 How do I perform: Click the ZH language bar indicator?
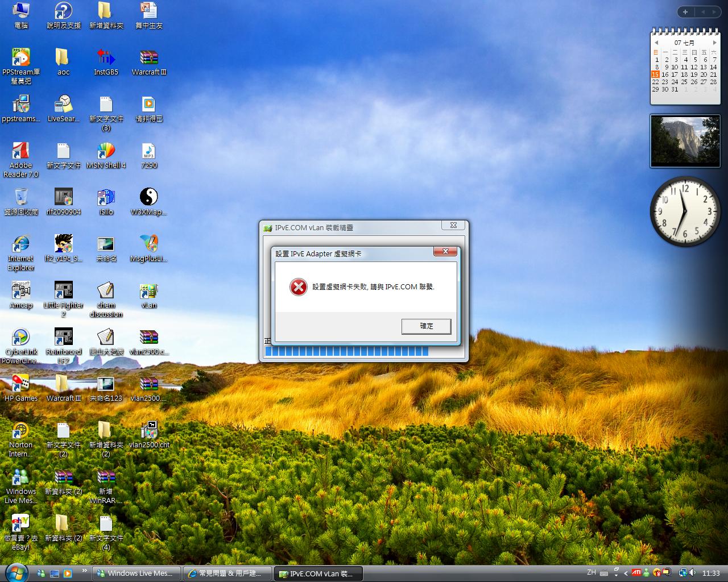click(x=591, y=572)
